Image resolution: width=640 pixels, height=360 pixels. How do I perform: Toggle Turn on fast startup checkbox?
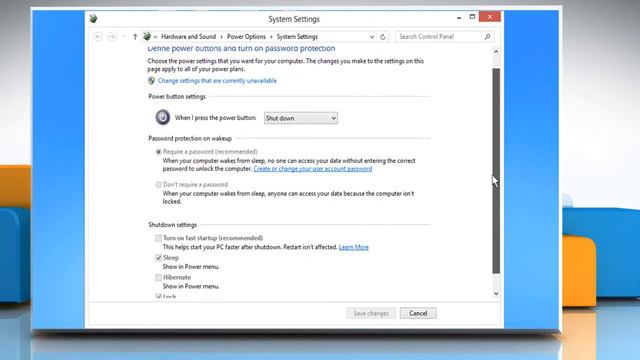click(x=158, y=238)
